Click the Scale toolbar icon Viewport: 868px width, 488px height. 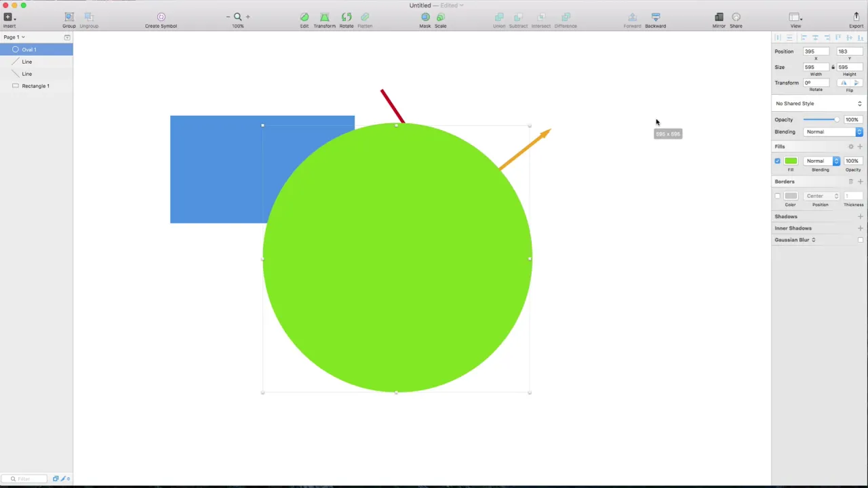(441, 17)
